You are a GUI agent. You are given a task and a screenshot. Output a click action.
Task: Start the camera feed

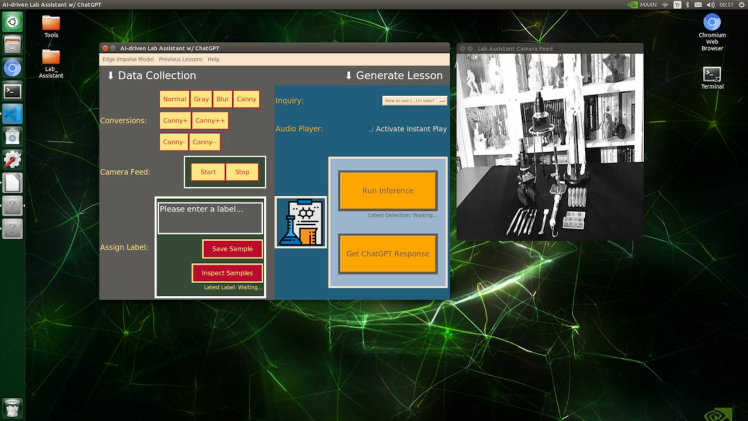tap(208, 172)
